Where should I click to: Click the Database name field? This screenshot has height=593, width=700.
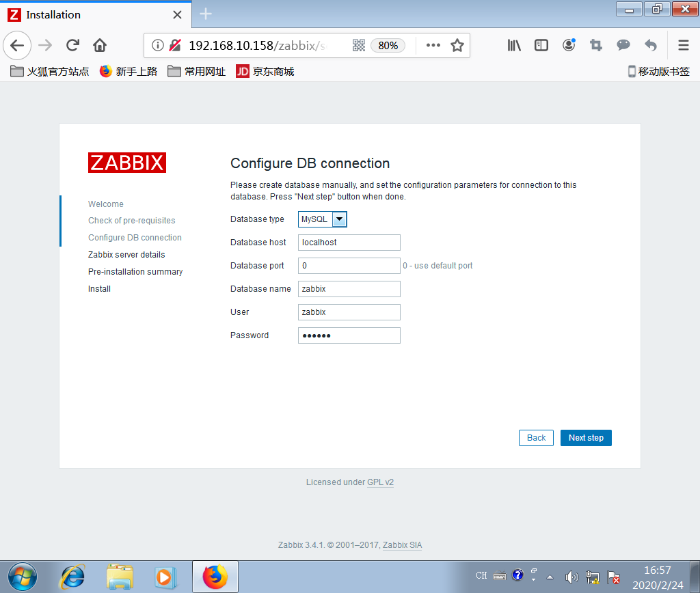[349, 289]
